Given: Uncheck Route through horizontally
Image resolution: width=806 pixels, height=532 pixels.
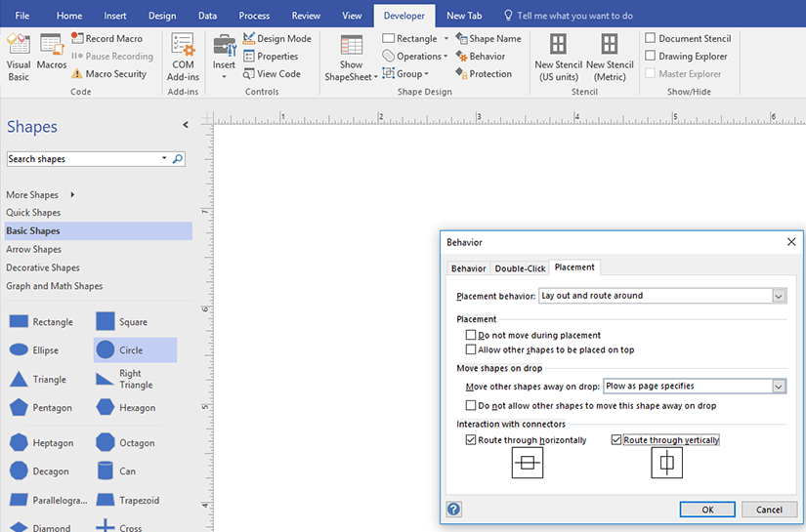Looking at the screenshot, I should (471, 440).
